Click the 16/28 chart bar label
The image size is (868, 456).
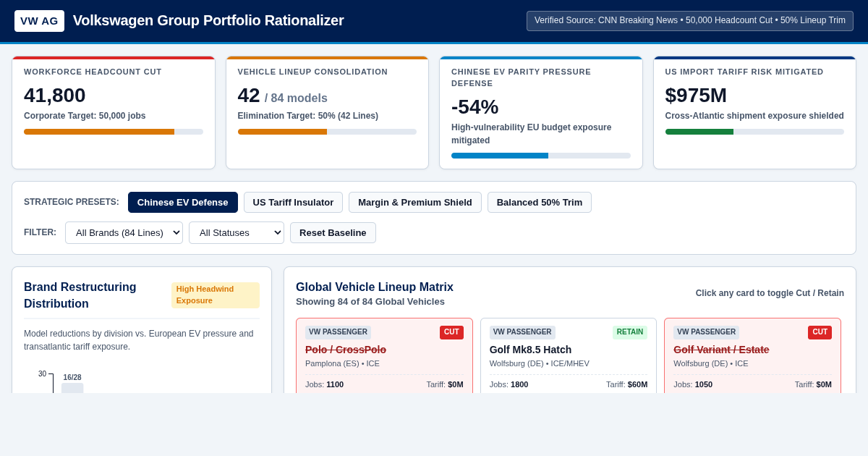[72, 377]
